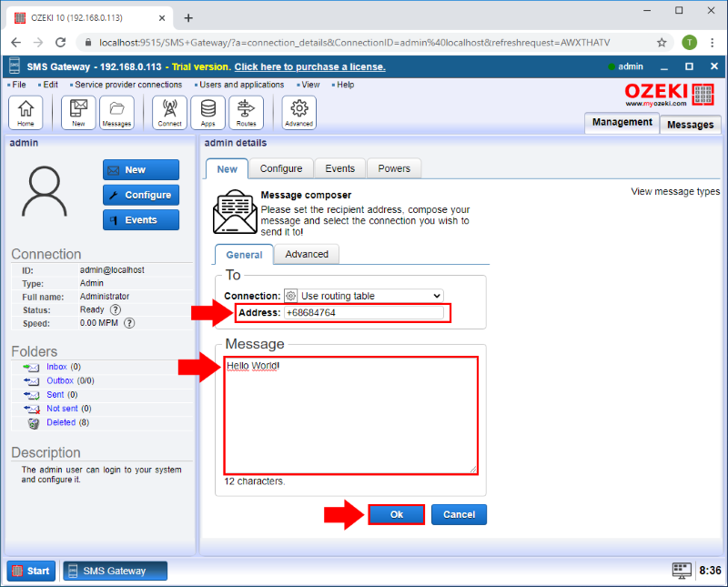Click the Inbox envelope icon
The image size is (728, 587).
point(31,368)
